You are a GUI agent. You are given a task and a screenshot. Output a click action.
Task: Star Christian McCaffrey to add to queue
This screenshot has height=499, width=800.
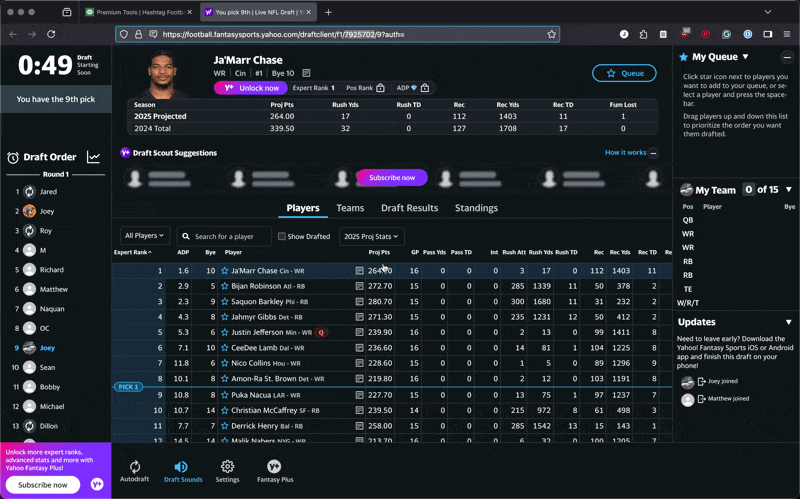pos(224,410)
